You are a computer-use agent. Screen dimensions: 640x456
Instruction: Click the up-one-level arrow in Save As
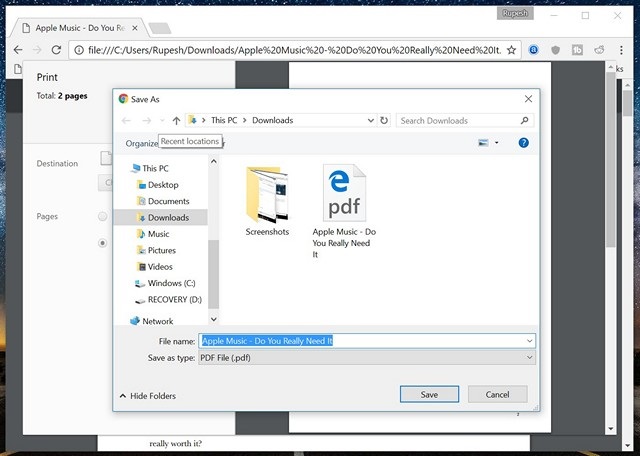pos(176,121)
